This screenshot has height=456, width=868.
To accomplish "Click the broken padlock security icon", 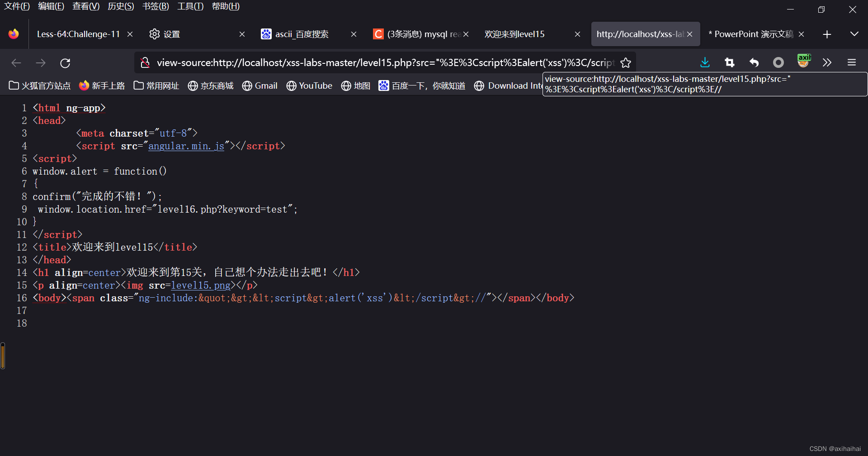I will pyautogui.click(x=145, y=63).
